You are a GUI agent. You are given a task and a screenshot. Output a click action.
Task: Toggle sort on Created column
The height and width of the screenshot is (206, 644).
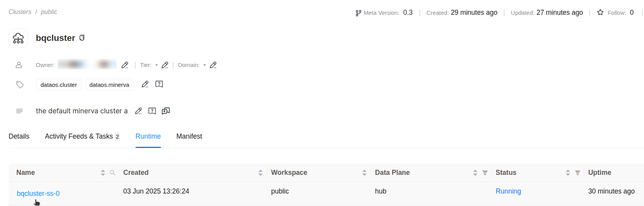[260, 173]
